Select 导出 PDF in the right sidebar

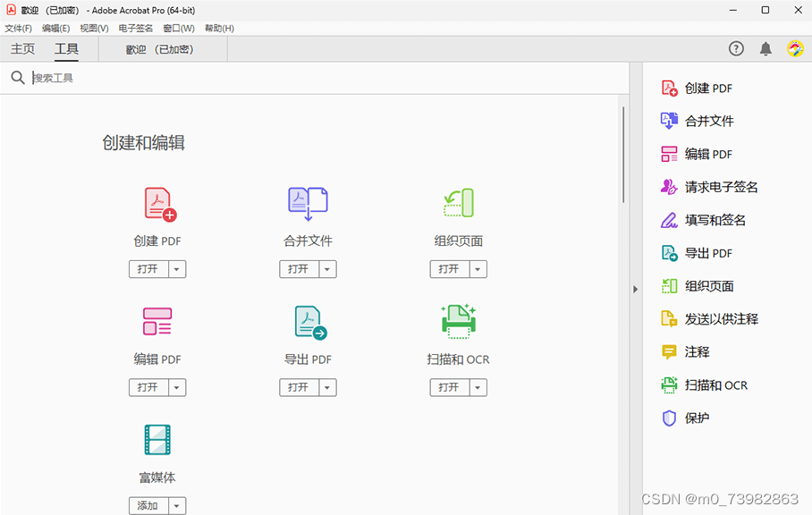(x=697, y=253)
